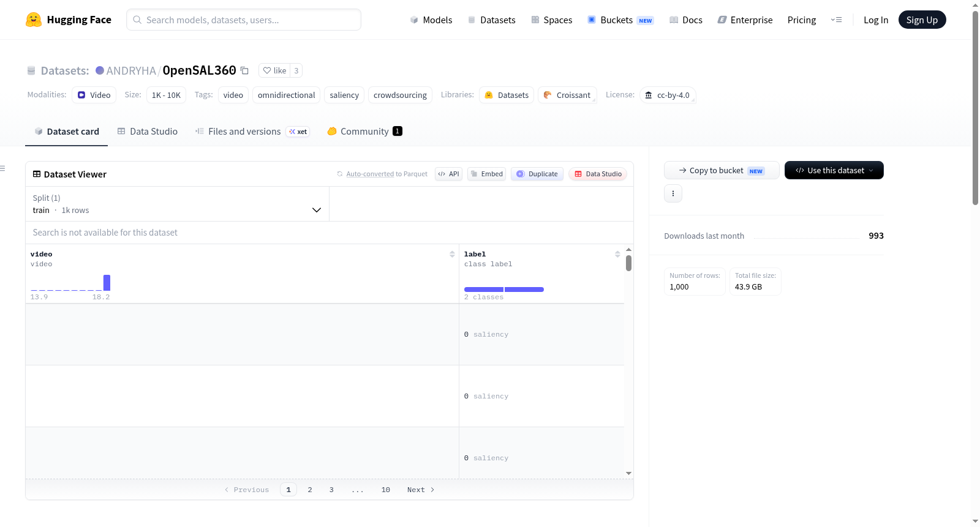
Task: Open the Split train dropdown
Action: [x=178, y=204]
